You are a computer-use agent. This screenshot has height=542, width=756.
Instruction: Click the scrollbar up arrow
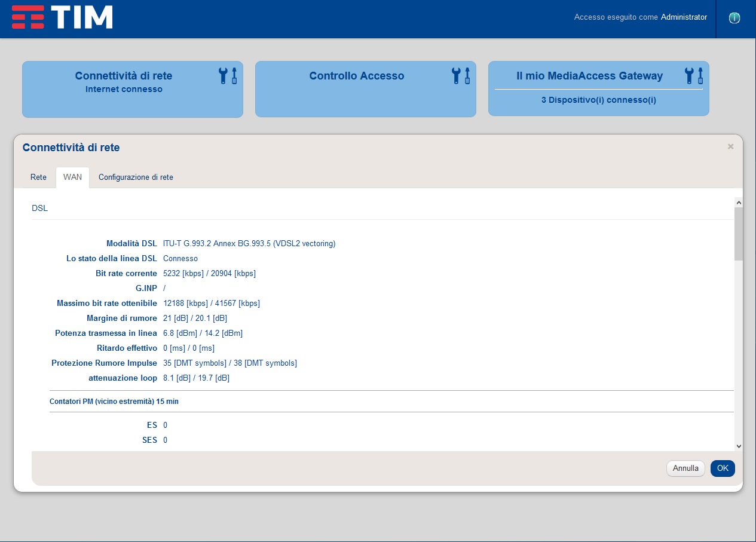pos(739,203)
